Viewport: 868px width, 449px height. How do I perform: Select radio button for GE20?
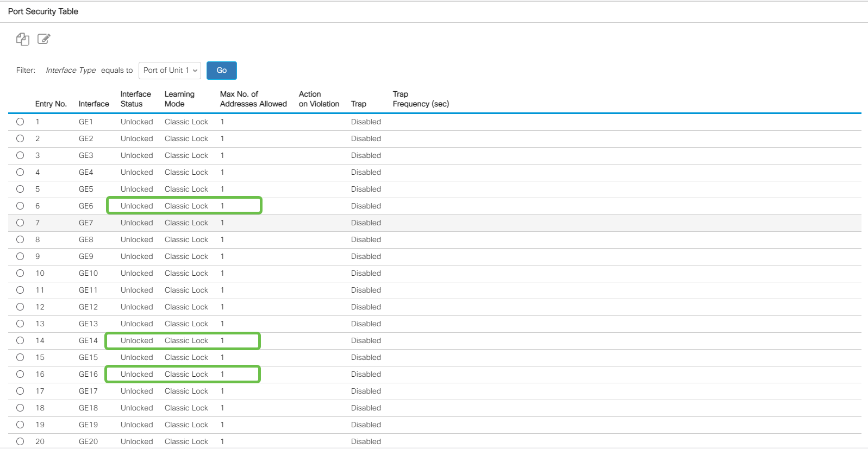pos(20,441)
